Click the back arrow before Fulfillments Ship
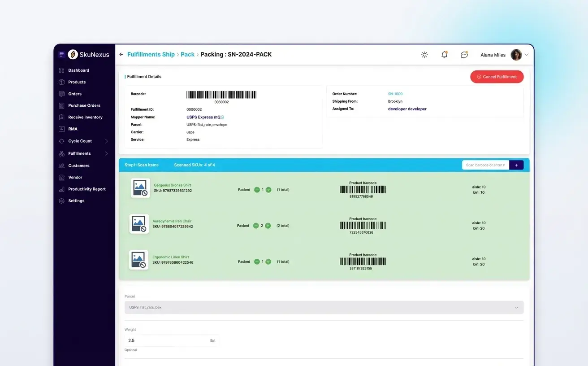This screenshot has height=366, width=588. 121,55
